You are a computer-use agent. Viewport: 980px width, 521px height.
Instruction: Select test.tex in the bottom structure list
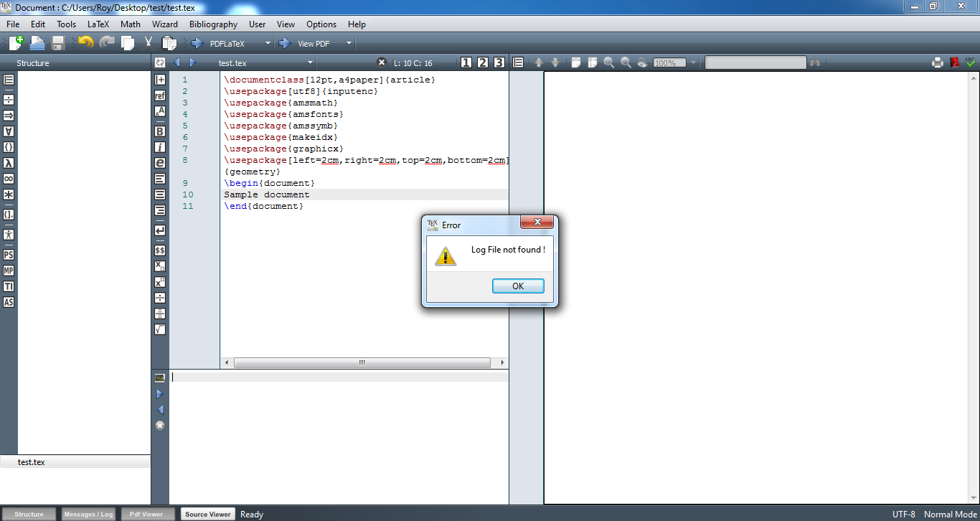(75, 462)
